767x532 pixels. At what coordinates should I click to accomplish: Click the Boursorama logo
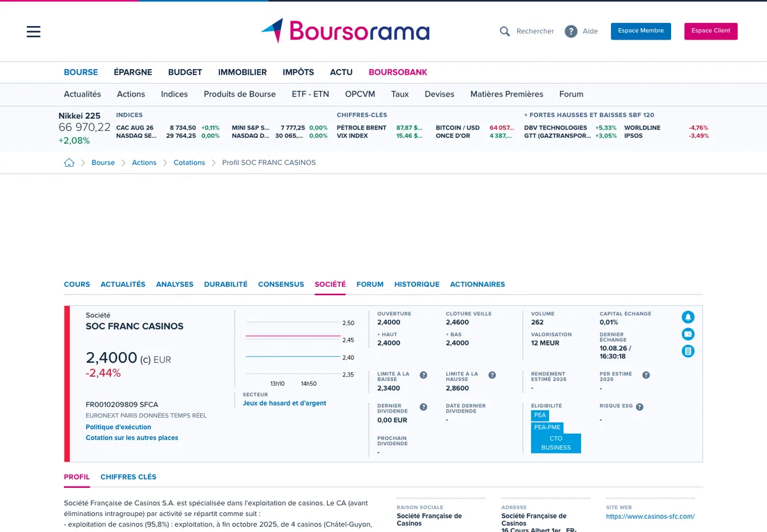[345, 31]
